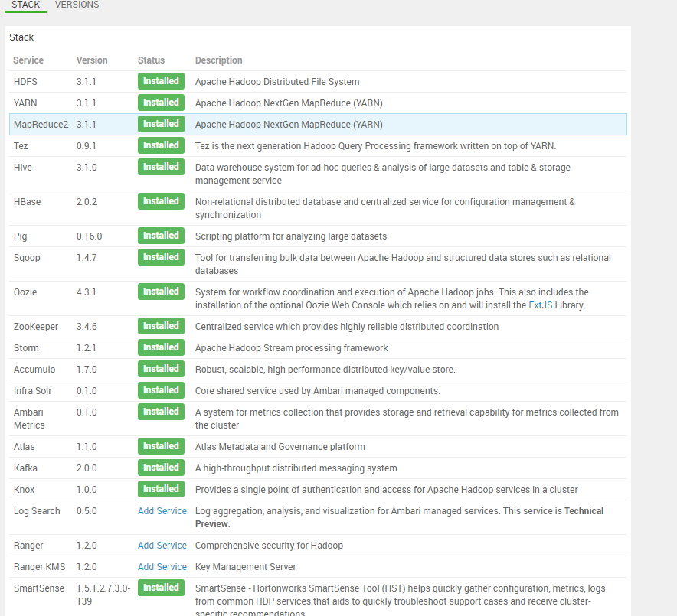Click the Installed badge for HDFS
Image resolution: width=677 pixels, height=616 pixels.
point(161,80)
